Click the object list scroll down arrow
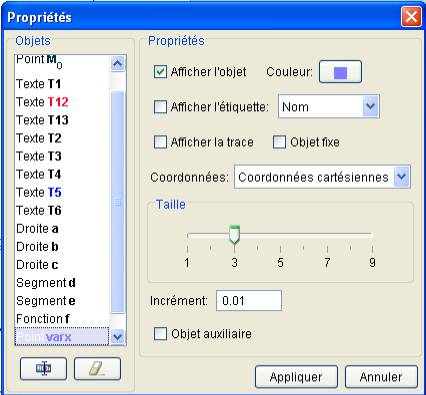Image resolution: width=426 pixels, height=395 pixels. 117,336
